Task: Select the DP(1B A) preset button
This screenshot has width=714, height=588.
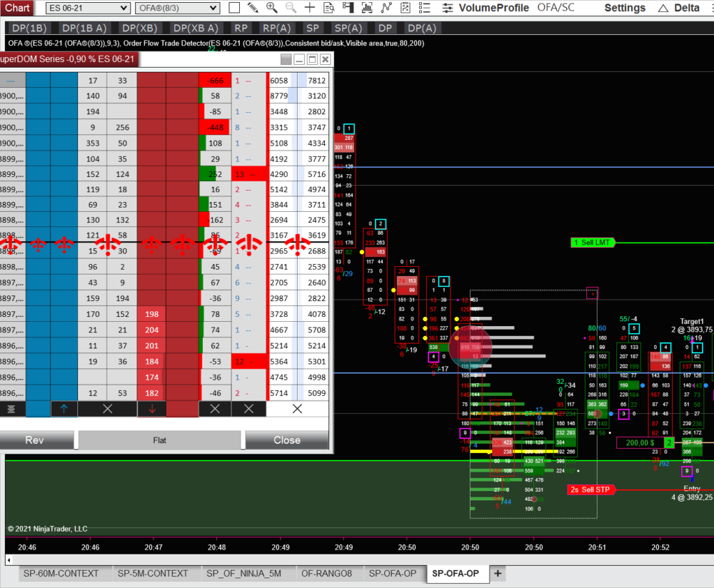Action: (84, 29)
